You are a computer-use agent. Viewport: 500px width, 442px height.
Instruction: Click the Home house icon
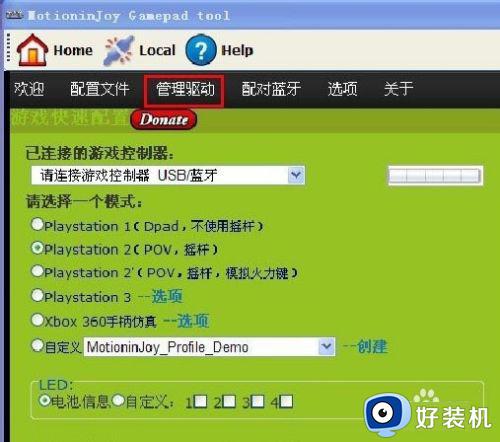pos(32,50)
